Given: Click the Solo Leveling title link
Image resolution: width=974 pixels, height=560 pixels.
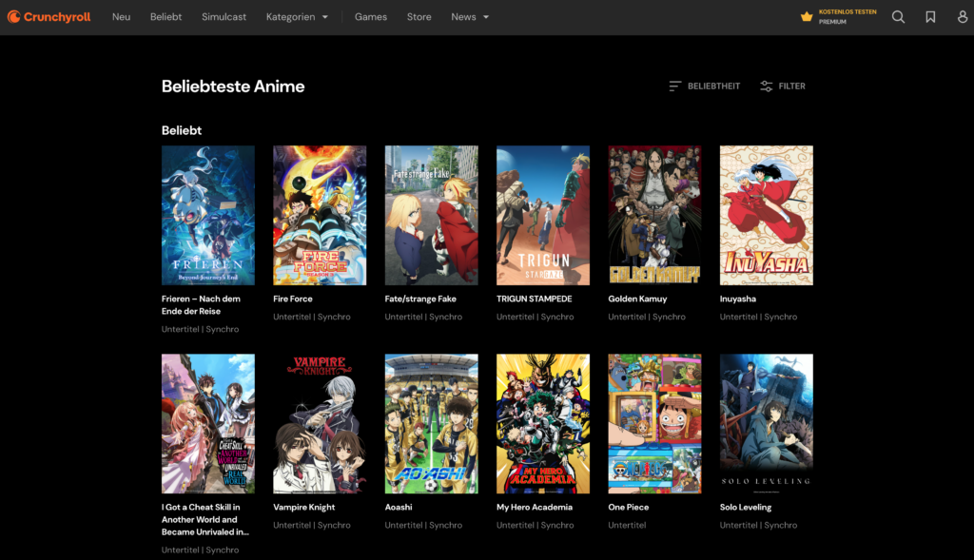Looking at the screenshot, I should click(x=746, y=507).
